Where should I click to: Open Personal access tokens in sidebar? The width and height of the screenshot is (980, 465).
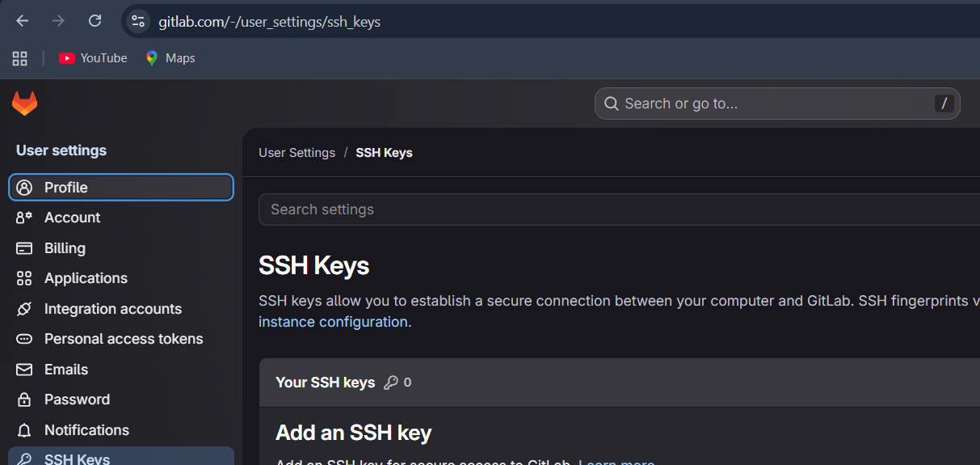(121, 339)
